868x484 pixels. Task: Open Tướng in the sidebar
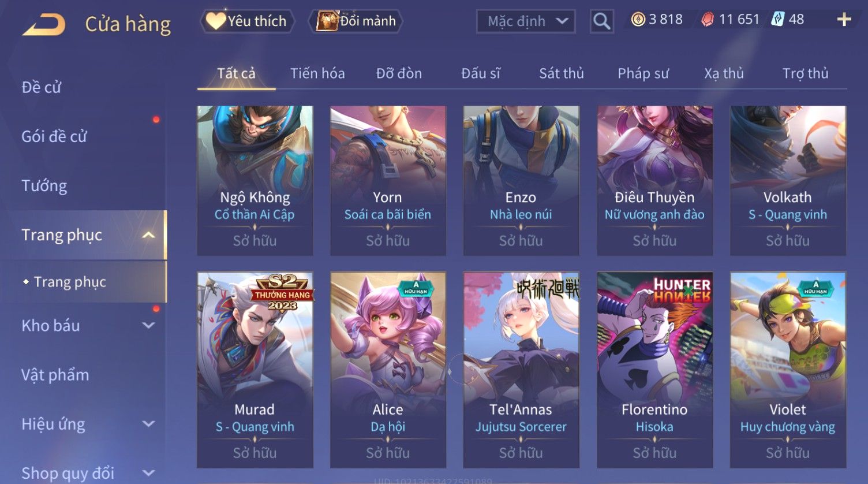coord(44,186)
